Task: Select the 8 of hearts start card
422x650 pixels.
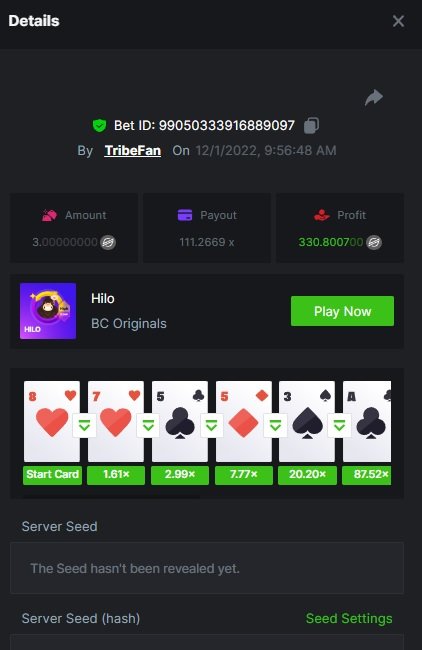Action: [x=52, y=421]
